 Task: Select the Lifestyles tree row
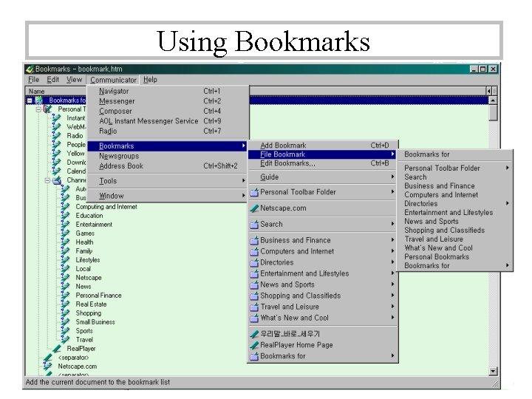(x=87, y=260)
